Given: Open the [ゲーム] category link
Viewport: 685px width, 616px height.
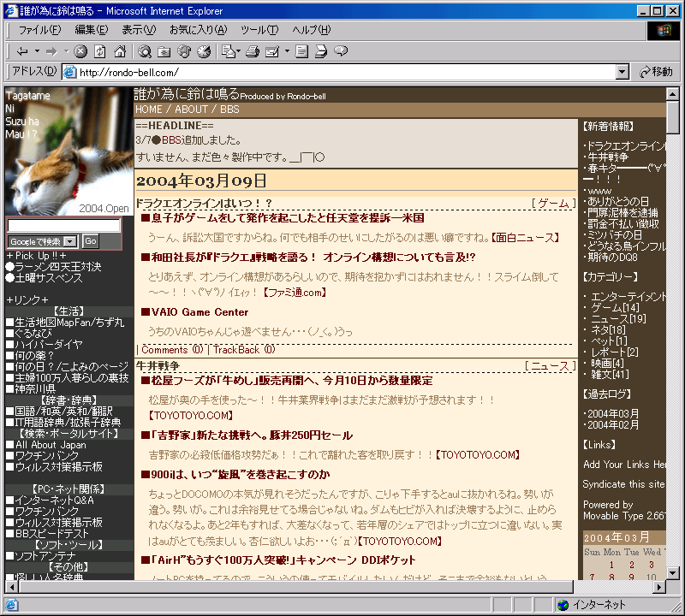Looking at the screenshot, I should coord(553,204).
